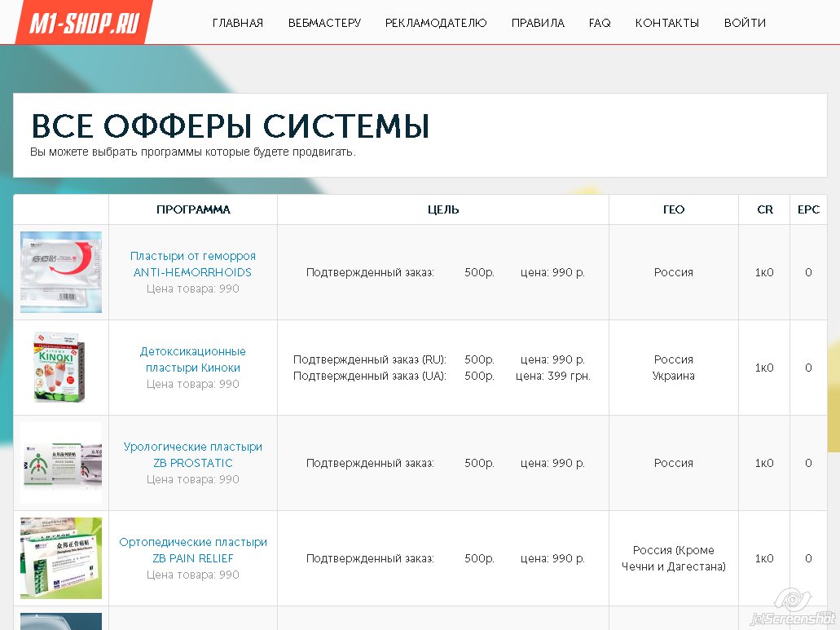
Task: Select the ZB Prostatic patches product image
Action: [61, 463]
